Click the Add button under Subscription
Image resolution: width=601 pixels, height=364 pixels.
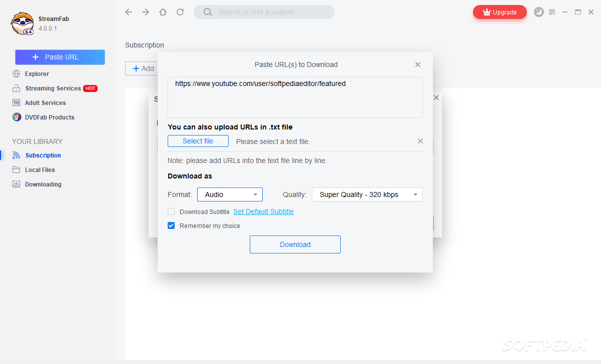[x=142, y=68]
